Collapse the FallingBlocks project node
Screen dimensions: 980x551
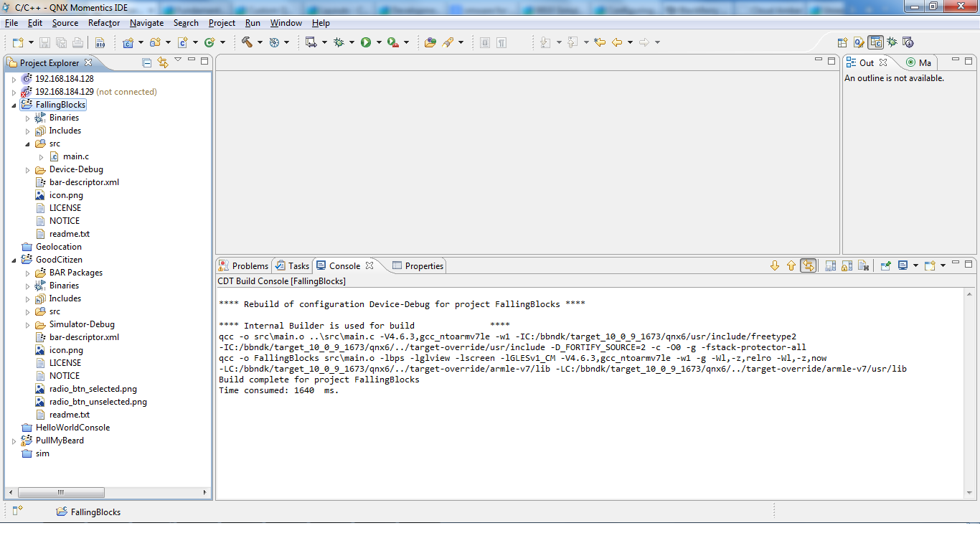(14, 105)
